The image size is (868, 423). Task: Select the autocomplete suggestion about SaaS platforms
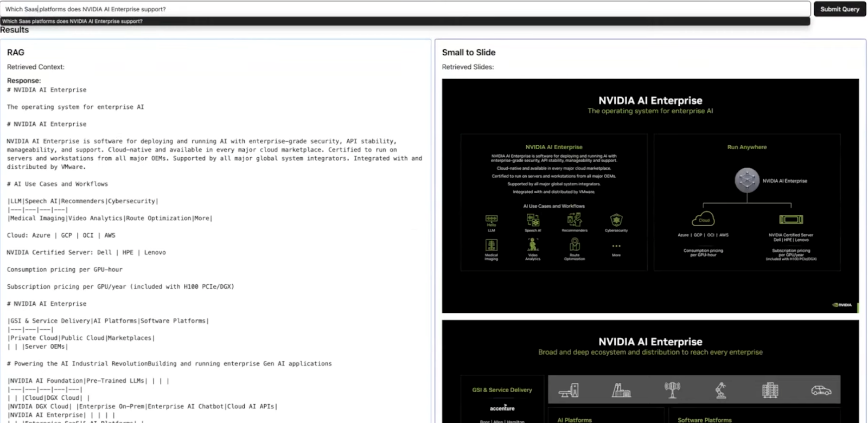tap(405, 21)
